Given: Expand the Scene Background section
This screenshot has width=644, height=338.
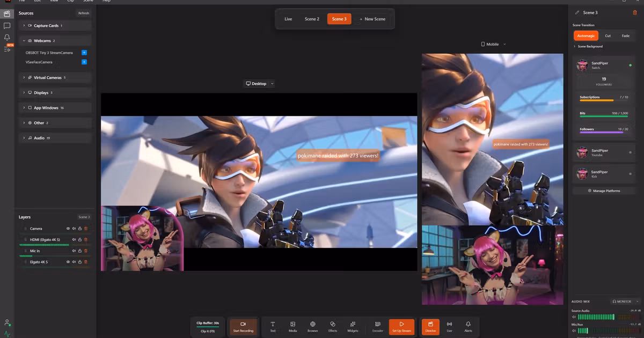Looking at the screenshot, I should point(589,47).
